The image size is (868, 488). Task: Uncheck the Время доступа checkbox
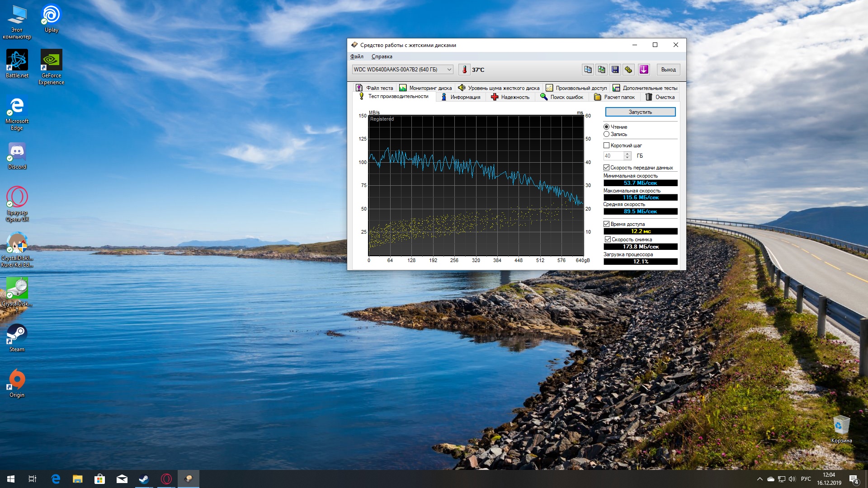(x=607, y=224)
